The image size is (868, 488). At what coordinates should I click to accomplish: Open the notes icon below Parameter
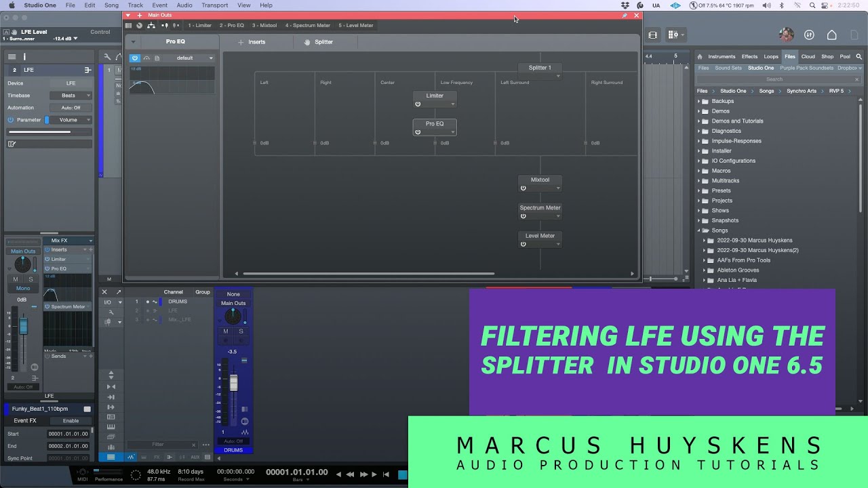pos(12,144)
